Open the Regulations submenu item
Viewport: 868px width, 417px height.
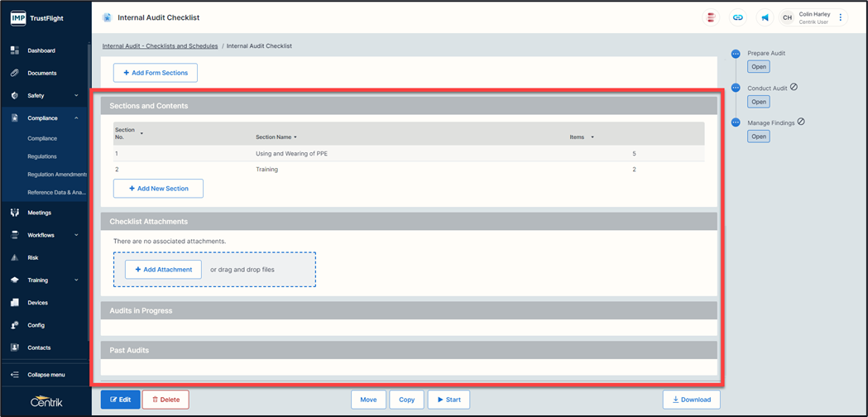tap(42, 156)
